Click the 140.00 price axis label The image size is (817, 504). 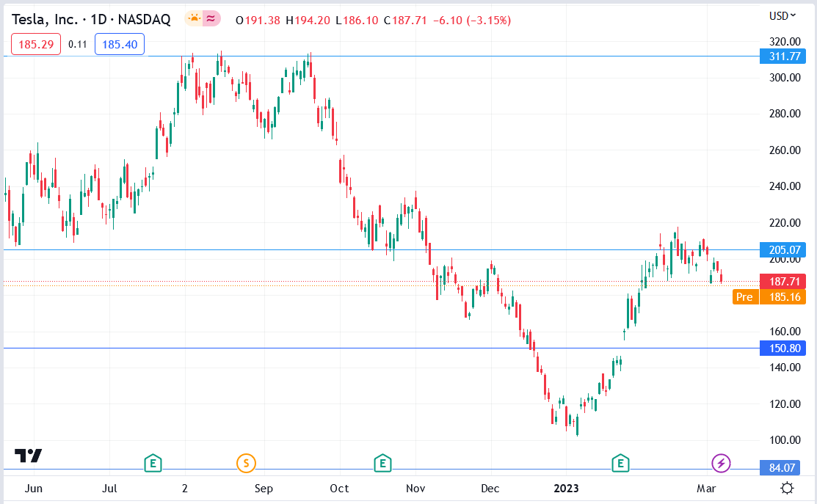click(785, 368)
